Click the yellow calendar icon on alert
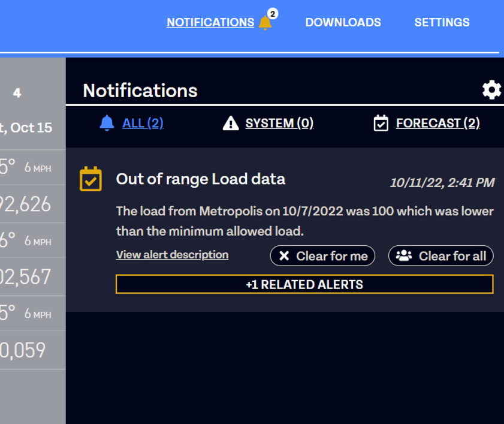The height and width of the screenshot is (424, 504). click(x=90, y=179)
